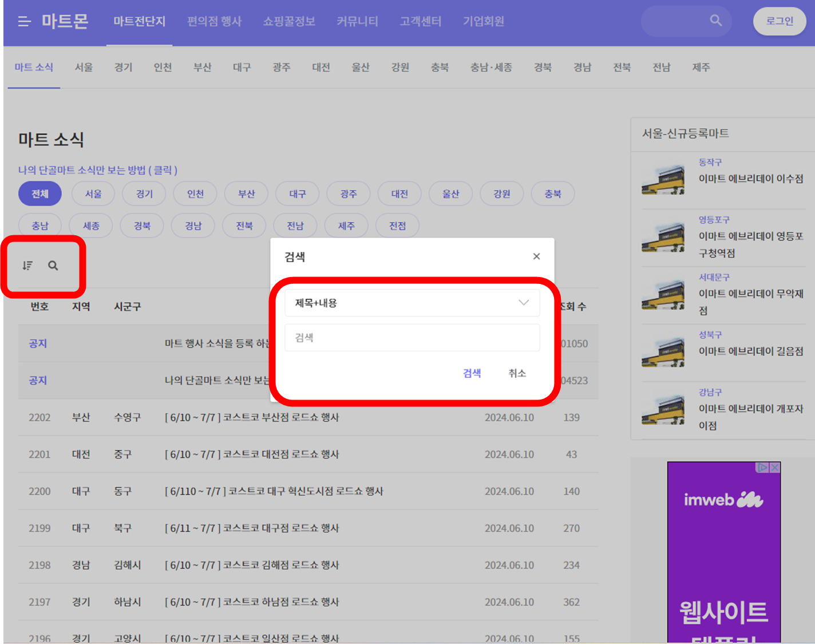The height and width of the screenshot is (644, 815).
Task: Dismiss the imweb ad with its X icon
Action: tap(774, 467)
